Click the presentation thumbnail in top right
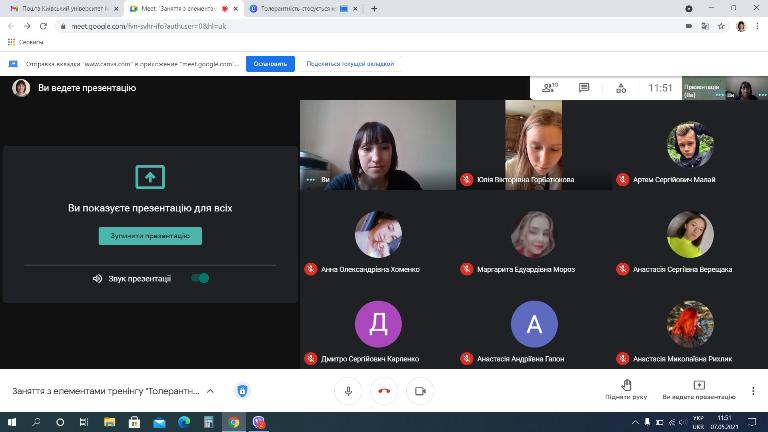The width and height of the screenshot is (768, 432). 703,88
